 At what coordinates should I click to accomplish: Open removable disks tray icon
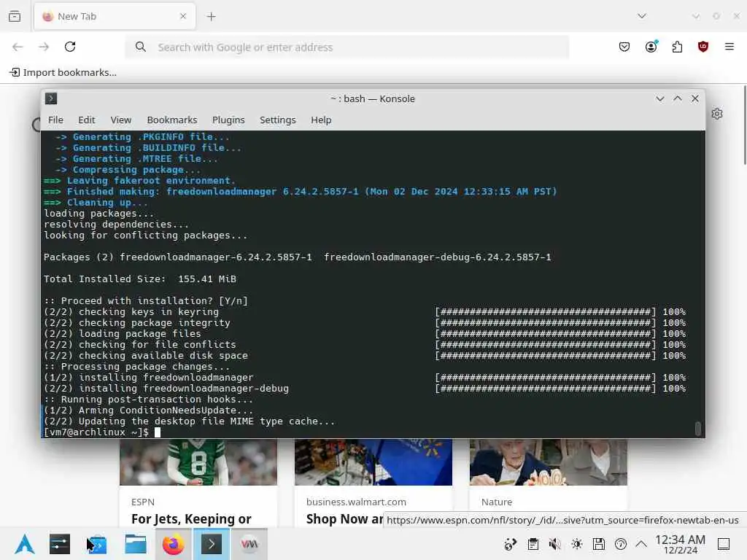click(599, 544)
